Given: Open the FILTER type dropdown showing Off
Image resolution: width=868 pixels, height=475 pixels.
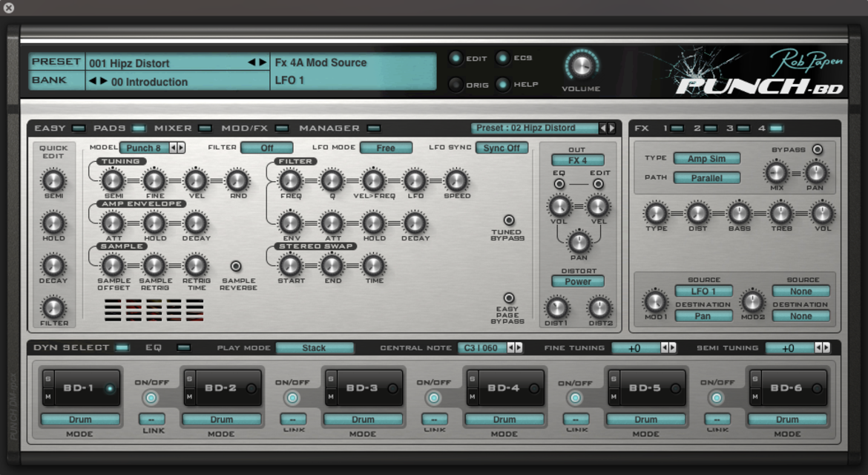Looking at the screenshot, I should coord(267,148).
